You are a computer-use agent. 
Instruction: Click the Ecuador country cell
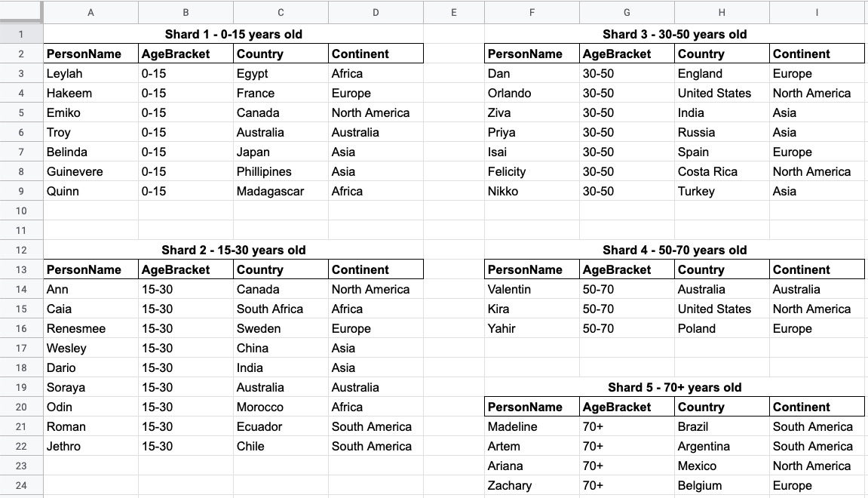tap(281, 426)
